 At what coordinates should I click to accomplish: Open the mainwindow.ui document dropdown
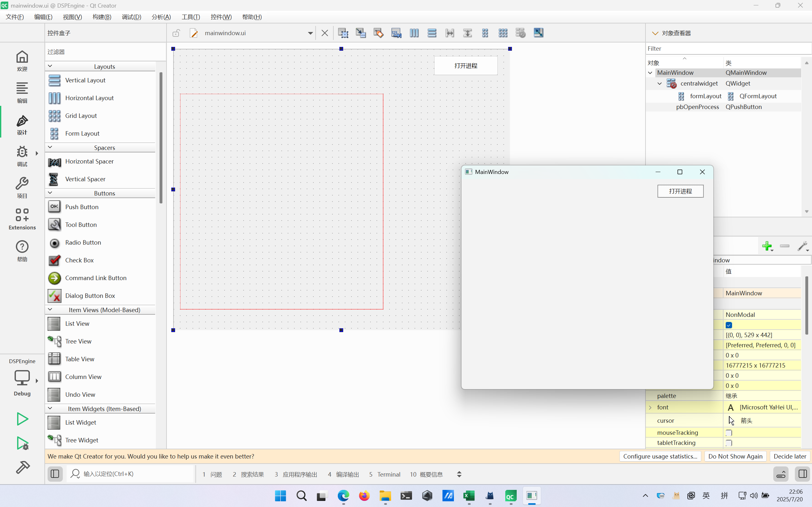(310, 33)
